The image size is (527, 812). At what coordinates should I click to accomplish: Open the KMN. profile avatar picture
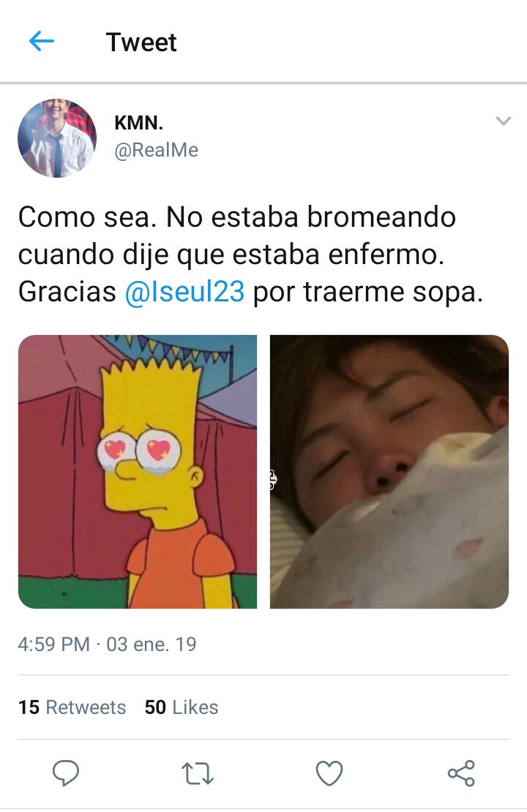(x=57, y=138)
